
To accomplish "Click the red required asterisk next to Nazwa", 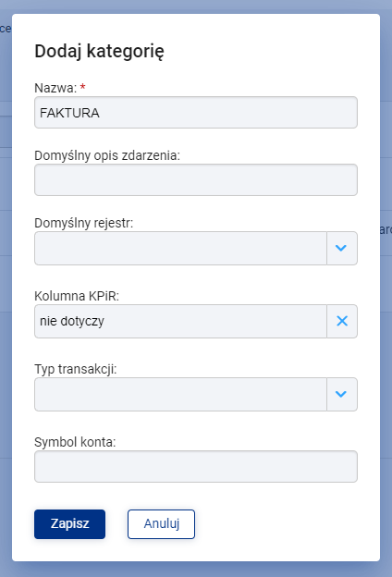I will click(x=83, y=87).
